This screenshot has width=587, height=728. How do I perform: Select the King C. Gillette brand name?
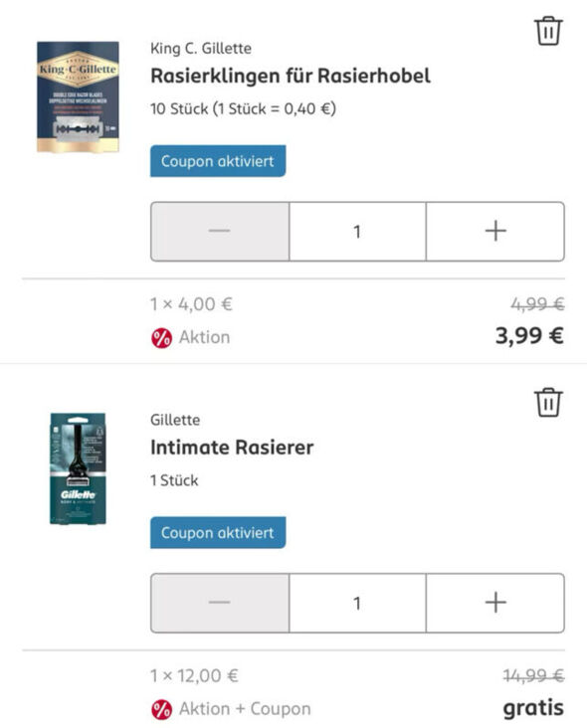201,49
